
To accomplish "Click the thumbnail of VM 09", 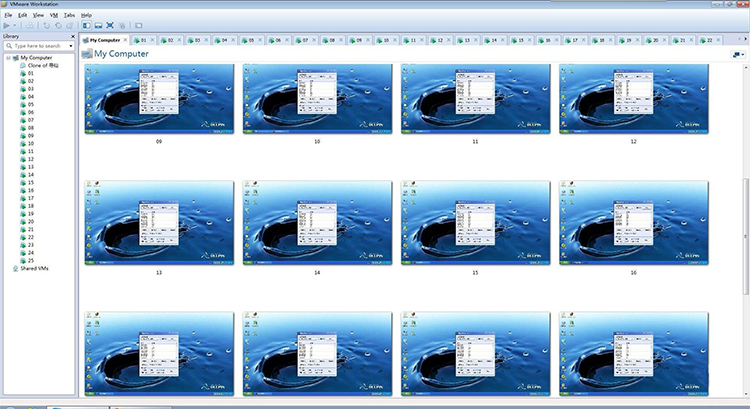I will click(159, 99).
